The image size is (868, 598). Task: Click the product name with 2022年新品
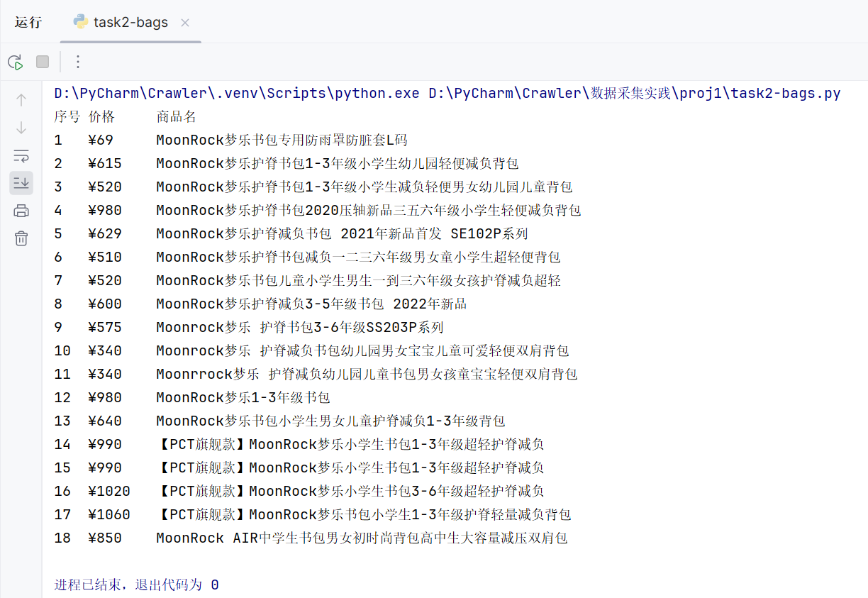pos(311,304)
